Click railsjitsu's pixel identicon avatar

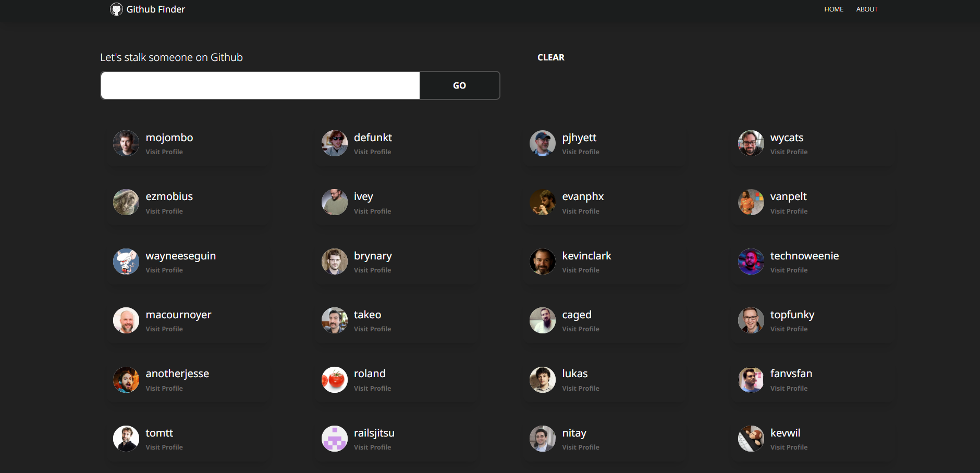[x=335, y=439]
